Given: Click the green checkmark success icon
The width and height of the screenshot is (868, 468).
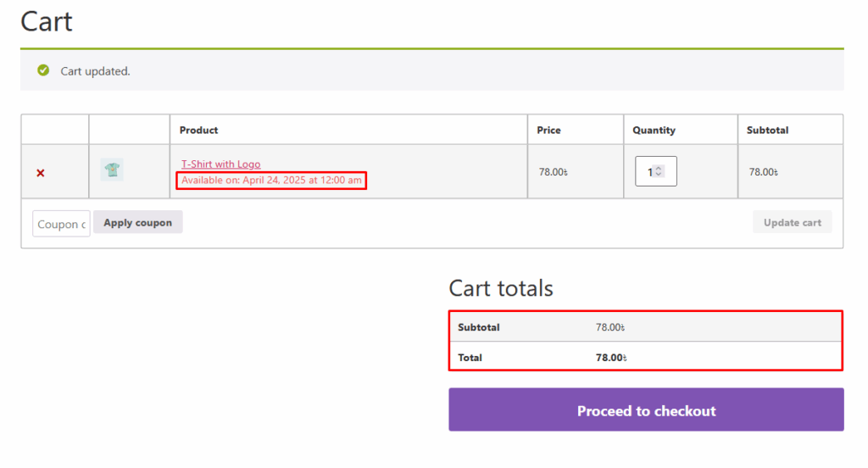Looking at the screenshot, I should click(43, 70).
